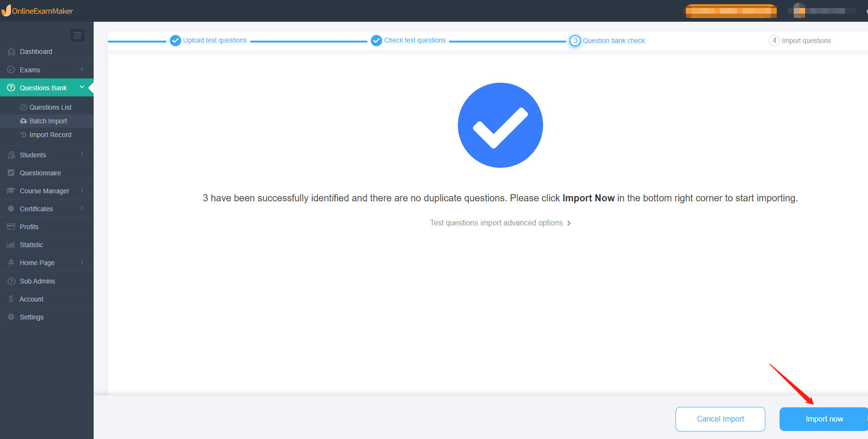Click Import questions step label
This screenshot has height=439, width=868.
807,41
